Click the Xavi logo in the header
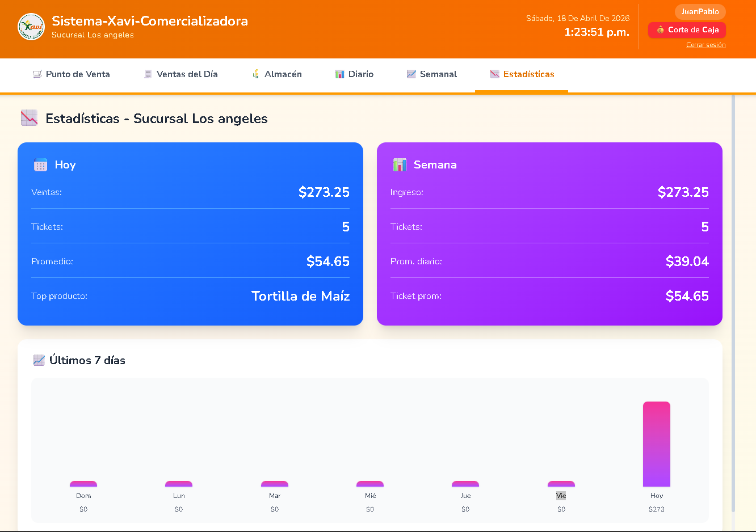 [x=31, y=27]
